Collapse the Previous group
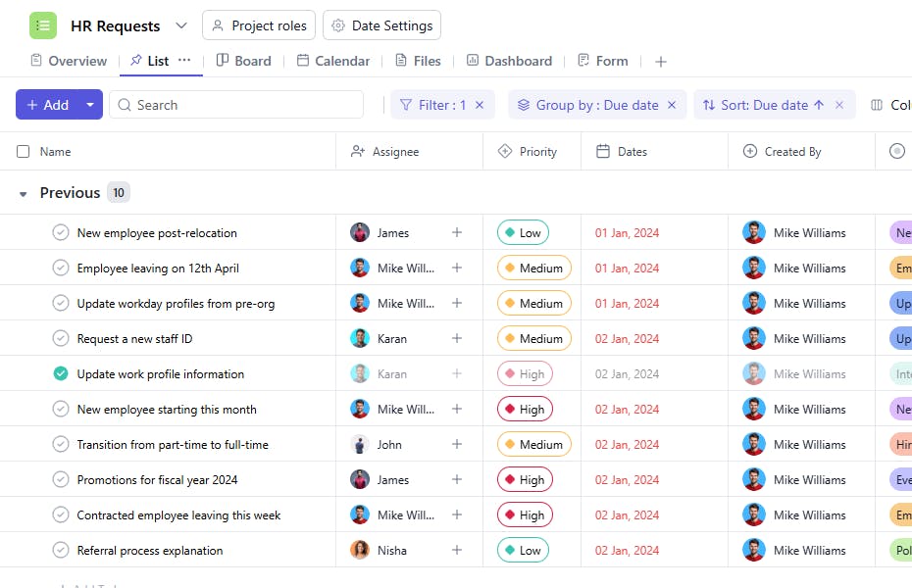 (24, 194)
